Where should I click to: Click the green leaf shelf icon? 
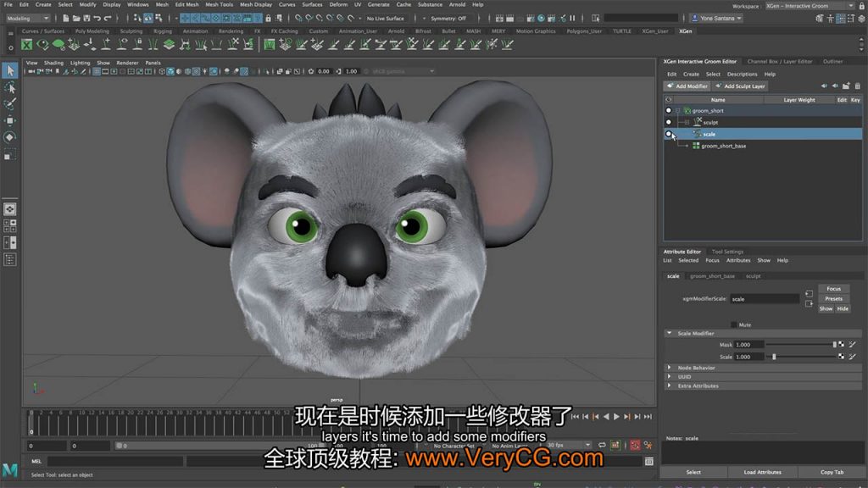pos(58,44)
